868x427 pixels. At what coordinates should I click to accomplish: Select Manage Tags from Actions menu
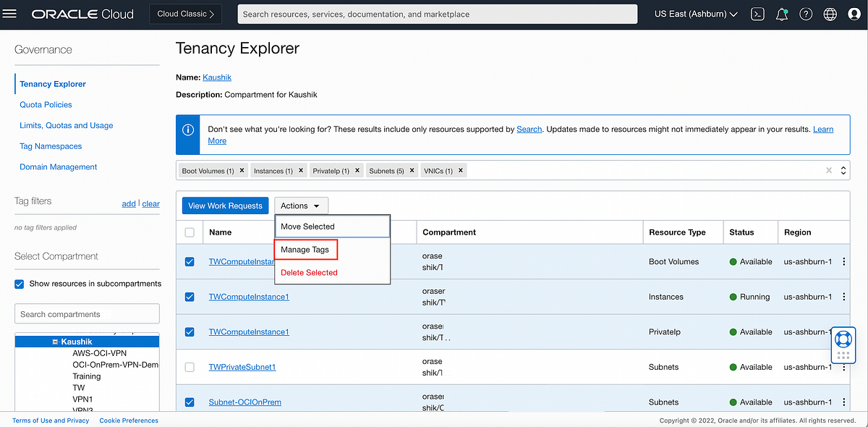click(x=306, y=249)
